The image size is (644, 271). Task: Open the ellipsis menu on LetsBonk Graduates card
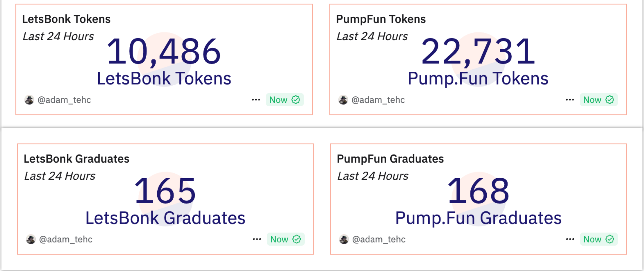(x=257, y=239)
